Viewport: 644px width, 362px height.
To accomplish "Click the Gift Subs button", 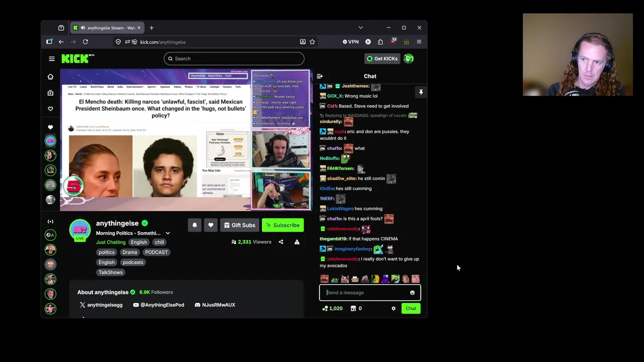I will (x=239, y=225).
